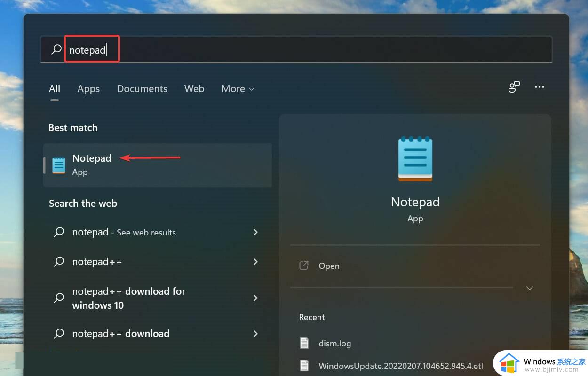588x376 pixels.
Task: Switch to the Apps tab
Action: 88,89
